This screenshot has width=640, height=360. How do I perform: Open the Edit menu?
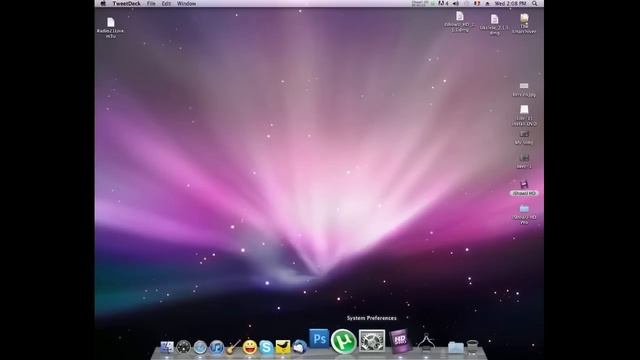(166, 3)
